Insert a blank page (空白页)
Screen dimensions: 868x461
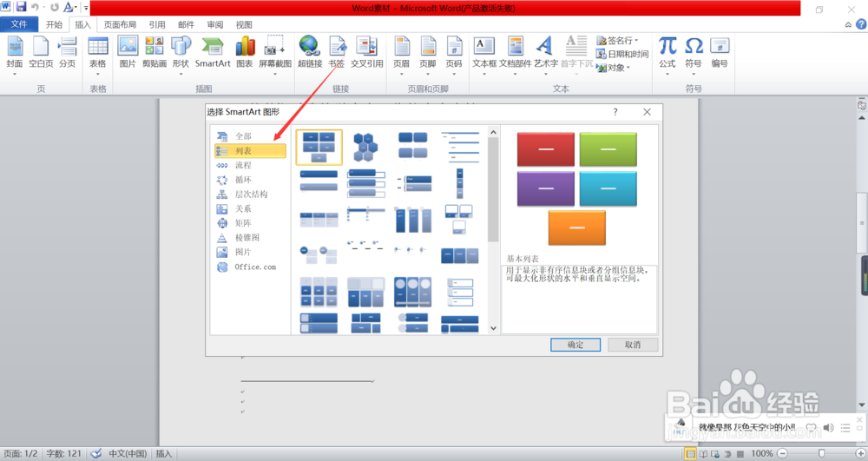[x=41, y=53]
